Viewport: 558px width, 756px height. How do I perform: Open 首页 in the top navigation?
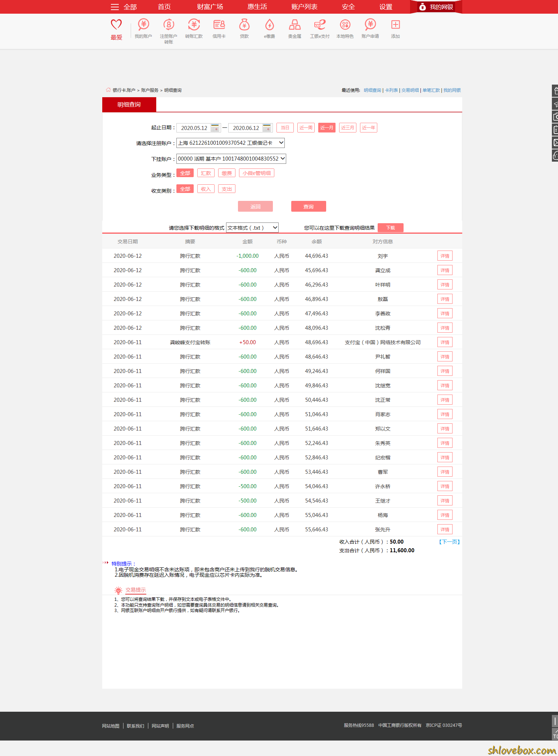[164, 7]
